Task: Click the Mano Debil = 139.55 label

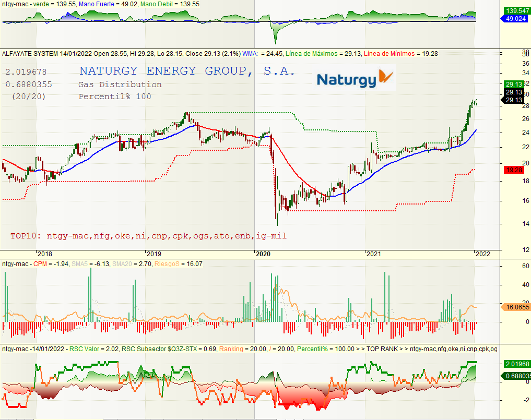Action: [x=170, y=4]
